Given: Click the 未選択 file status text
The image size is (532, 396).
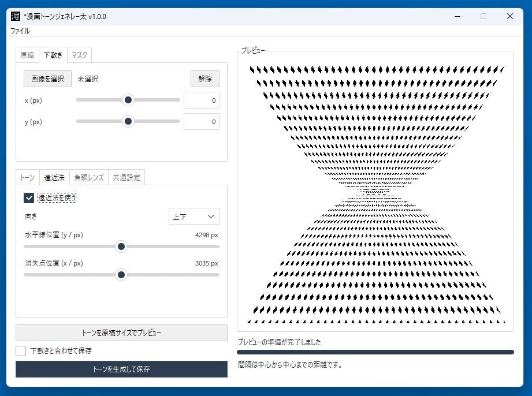Looking at the screenshot, I should [x=88, y=79].
